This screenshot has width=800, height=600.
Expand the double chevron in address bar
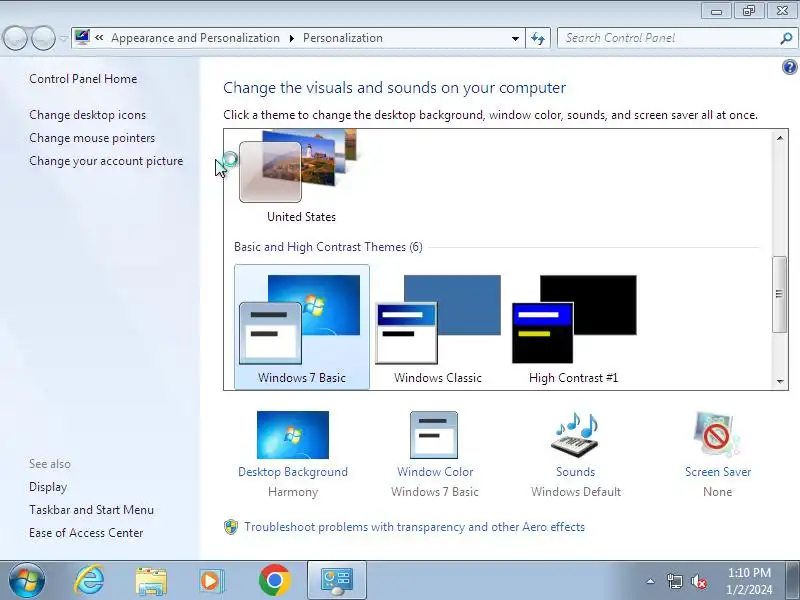pos(99,38)
